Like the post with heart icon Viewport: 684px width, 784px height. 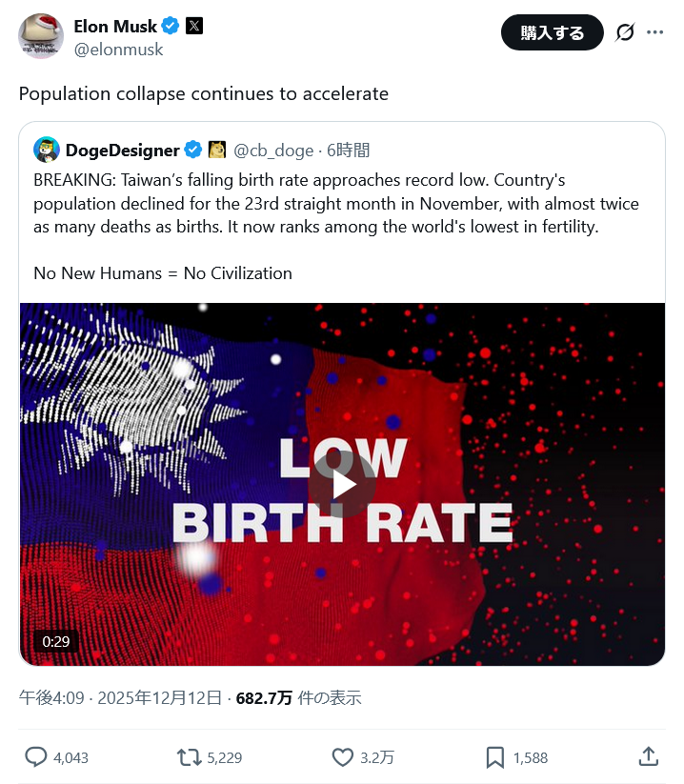pos(343,757)
